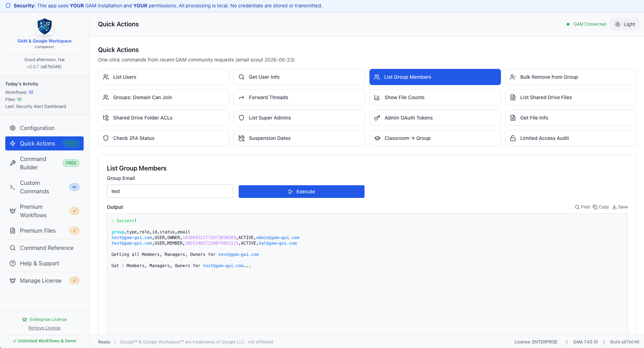Click the Check 2FA Status shield icon
Screen dimensions: 644x348
coord(106,138)
